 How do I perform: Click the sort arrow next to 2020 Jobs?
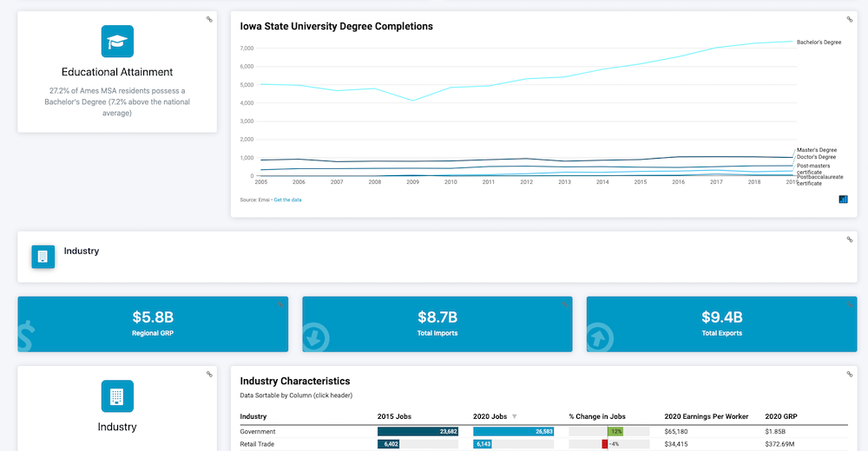(514, 416)
